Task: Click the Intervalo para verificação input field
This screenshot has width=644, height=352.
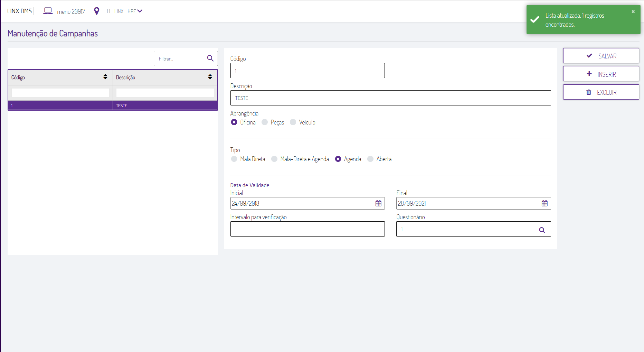Action: (307, 229)
